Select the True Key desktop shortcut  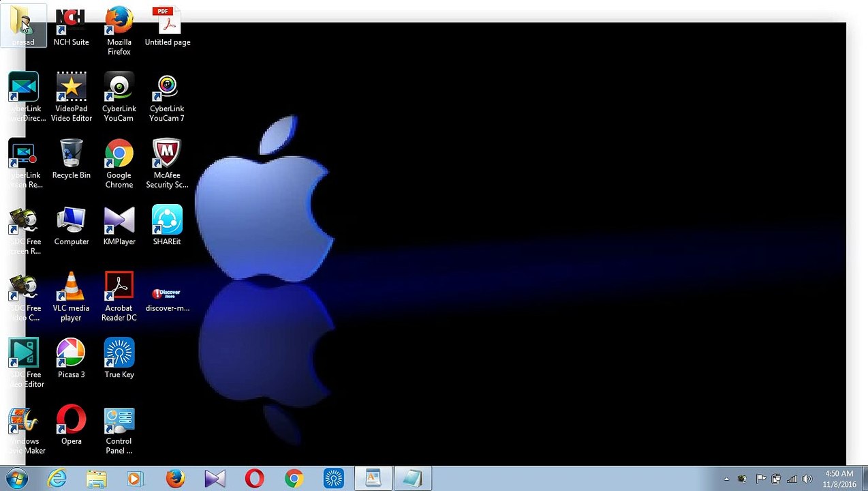tap(119, 359)
